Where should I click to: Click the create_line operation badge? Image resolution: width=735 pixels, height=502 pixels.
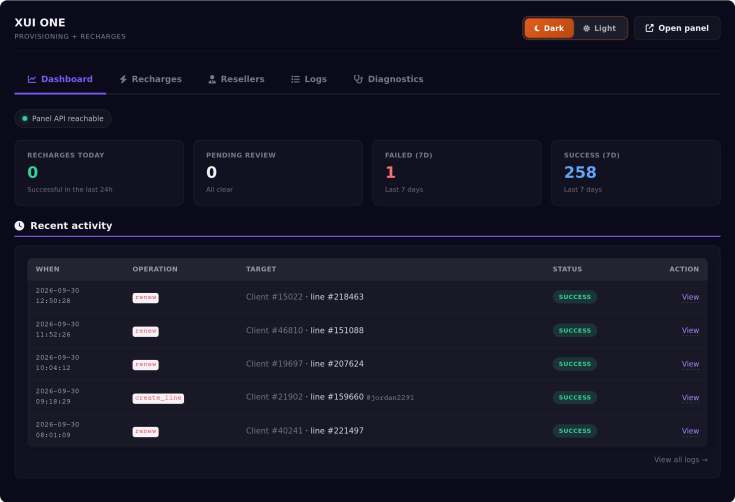(158, 398)
